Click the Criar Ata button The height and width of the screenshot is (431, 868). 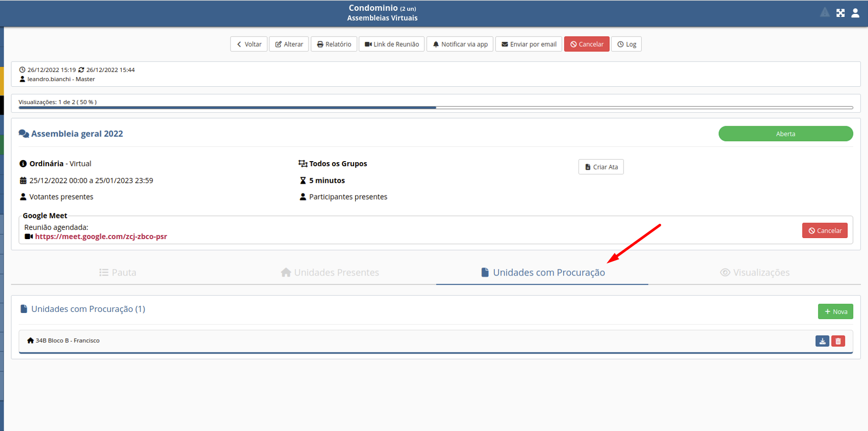click(x=601, y=167)
